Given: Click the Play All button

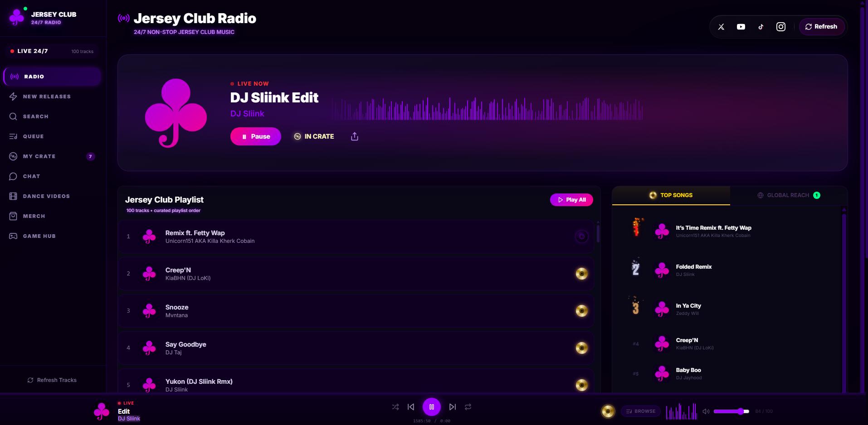Looking at the screenshot, I should pos(571,200).
